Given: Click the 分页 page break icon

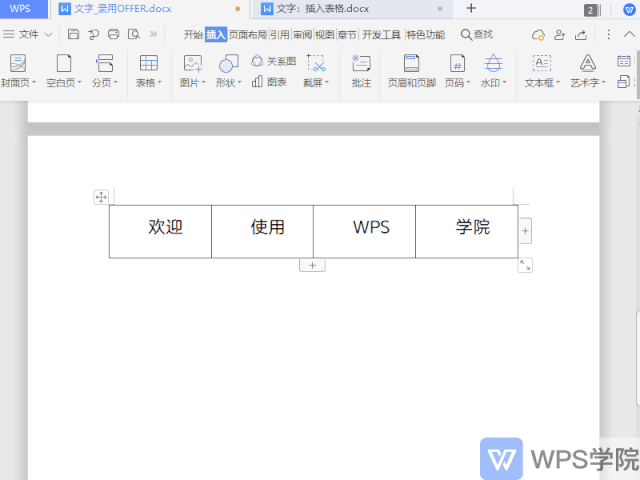Looking at the screenshot, I should click(x=104, y=64).
